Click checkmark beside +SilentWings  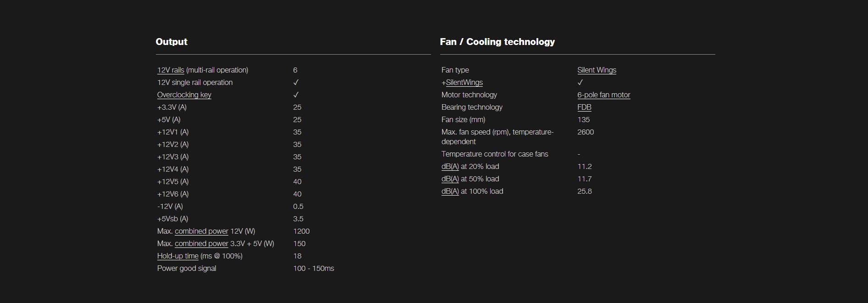click(x=580, y=83)
